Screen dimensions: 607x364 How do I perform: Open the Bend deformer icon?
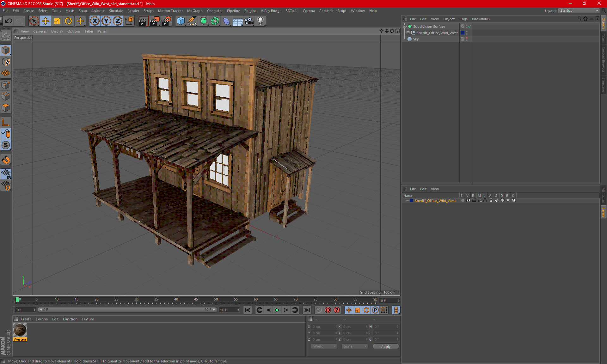(226, 21)
